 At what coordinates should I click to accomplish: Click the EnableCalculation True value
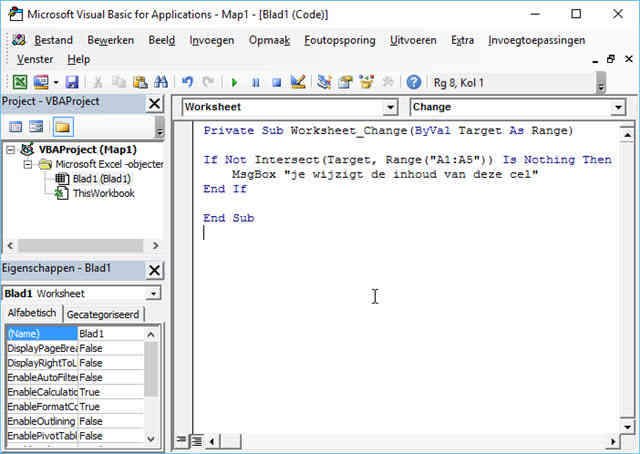point(111,392)
